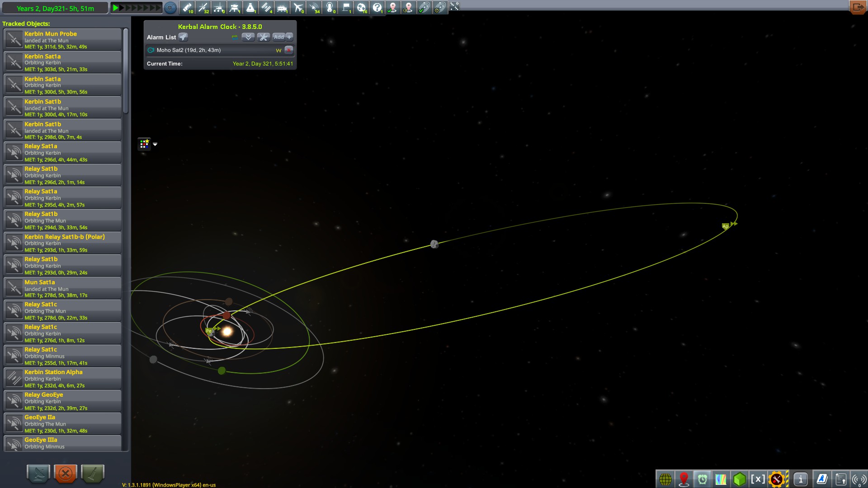The image size is (868, 488).
Task: Toggle the aircraft vessel filter
Action: tap(298, 7)
